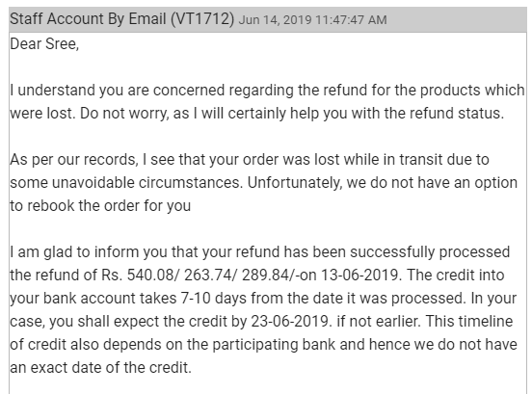Click the 'Dear Sree,' greeting line

[44, 44]
